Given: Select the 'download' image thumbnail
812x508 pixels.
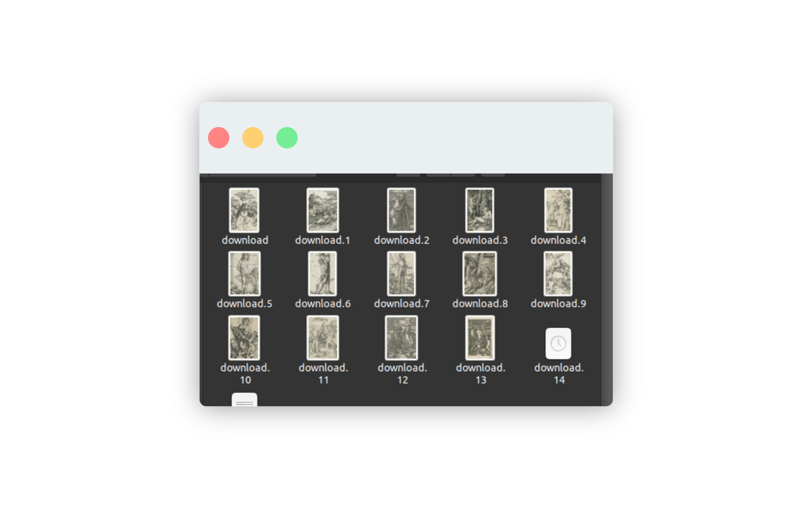Looking at the screenshot, I should pyautogui.click(x=244, y=210).
